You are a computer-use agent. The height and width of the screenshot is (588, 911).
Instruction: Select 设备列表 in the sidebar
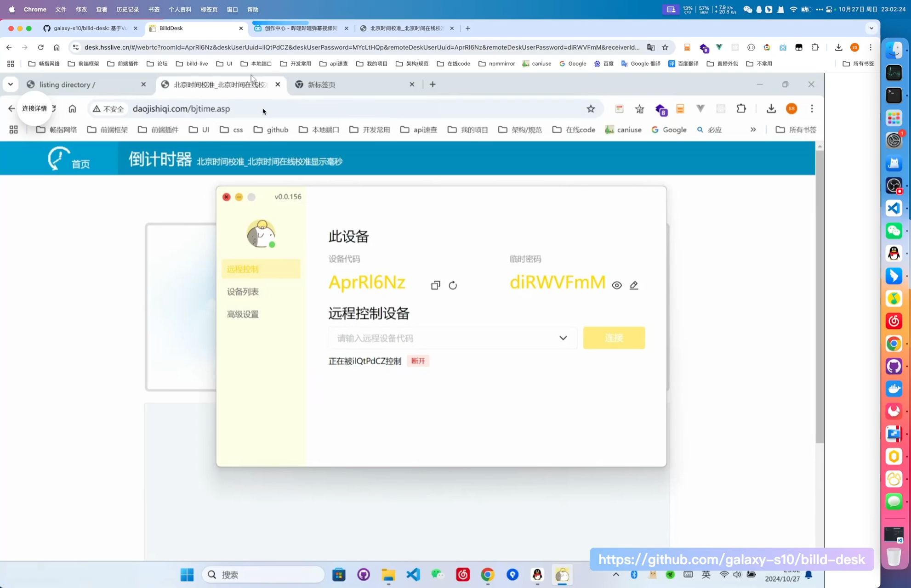click(243, 292)
